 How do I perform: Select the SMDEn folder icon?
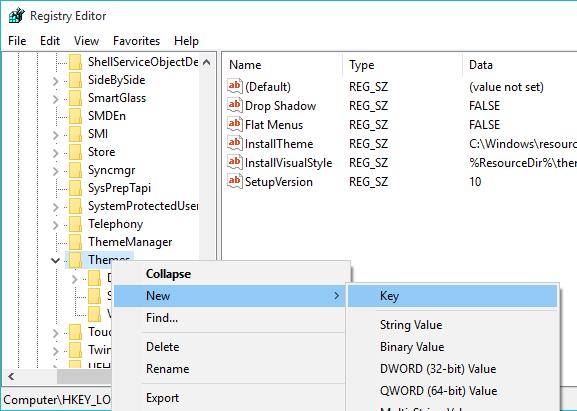click(x=75, y=116)
